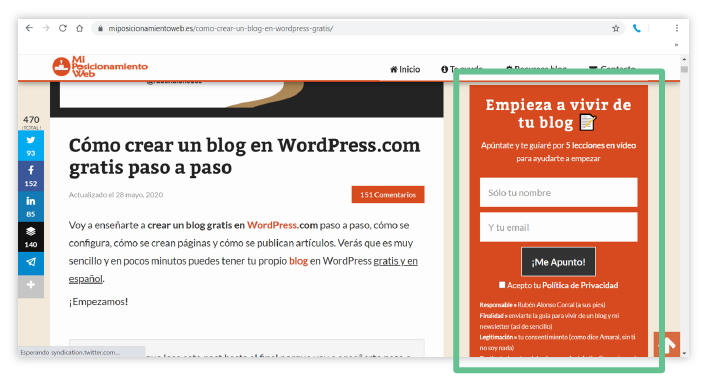Click the Mi Posicionamiento Web logo
The height and width of the screenshot is (379, 701).
(100, 67)
